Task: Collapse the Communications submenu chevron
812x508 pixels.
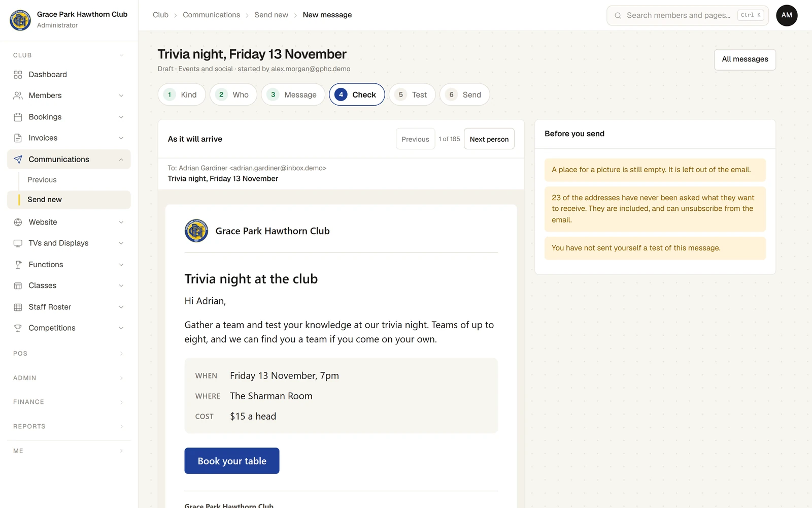Action: tap(121, 160)
